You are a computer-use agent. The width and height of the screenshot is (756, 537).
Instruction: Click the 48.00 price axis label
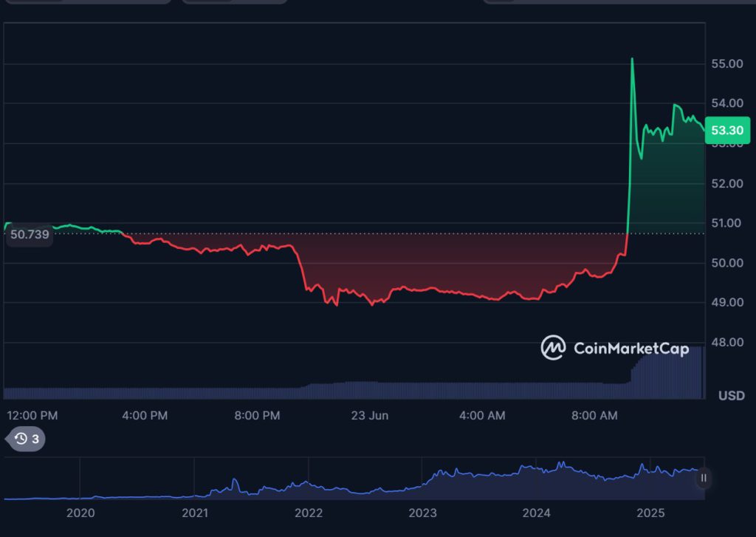(726, 342)
